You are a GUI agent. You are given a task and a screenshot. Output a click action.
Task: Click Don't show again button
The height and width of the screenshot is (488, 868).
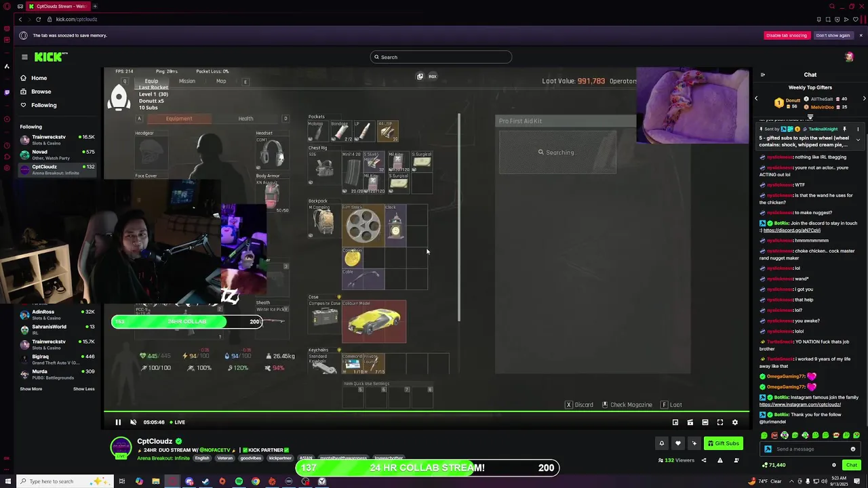833,35
